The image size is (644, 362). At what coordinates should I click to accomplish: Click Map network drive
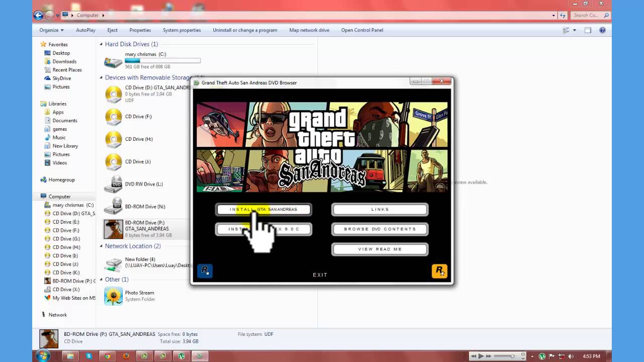[309, 30]
